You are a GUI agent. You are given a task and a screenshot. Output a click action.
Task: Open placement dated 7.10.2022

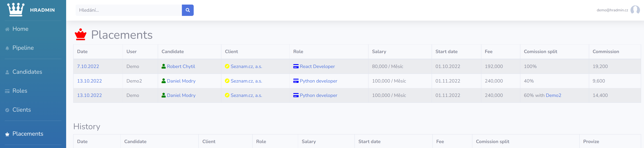tap(88, 66)
